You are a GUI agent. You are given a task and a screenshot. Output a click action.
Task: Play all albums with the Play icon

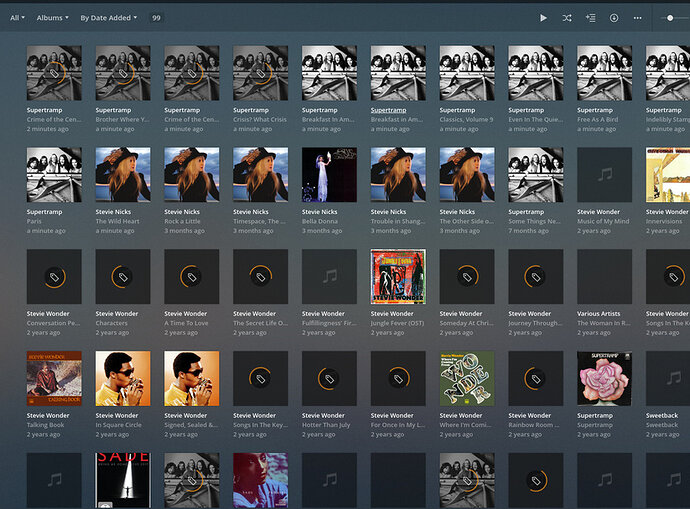click(x=543, y=18)
